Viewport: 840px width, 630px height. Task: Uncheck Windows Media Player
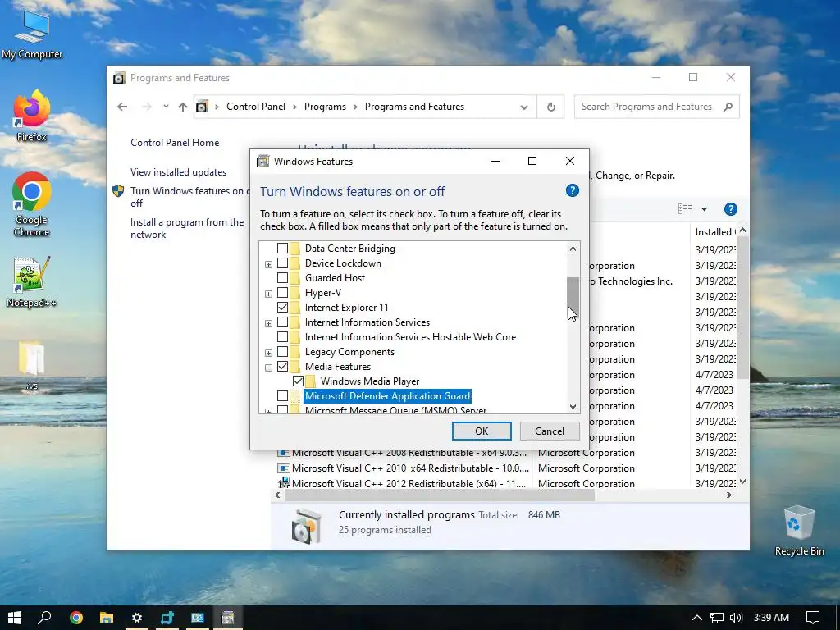pyautogui.click(x=298, y=381)
